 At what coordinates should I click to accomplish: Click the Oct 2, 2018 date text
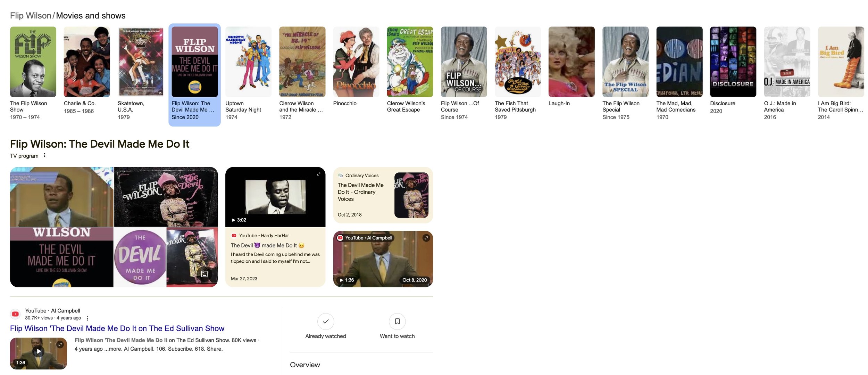(350, 215)
